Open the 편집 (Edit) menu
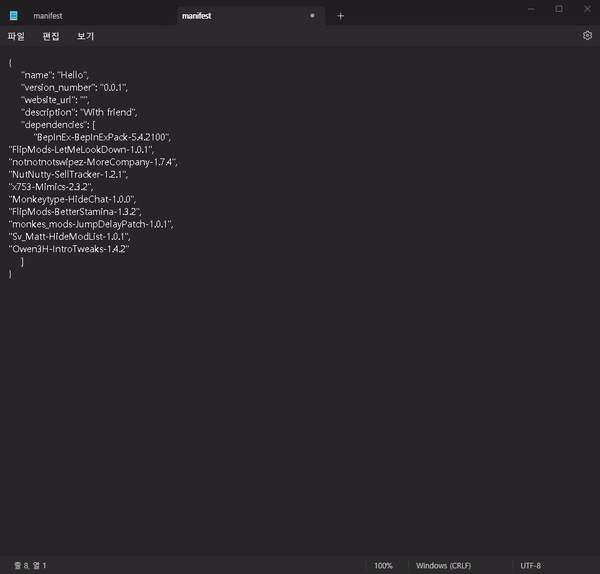The image size is (600, 574). (x=51, y=36)
